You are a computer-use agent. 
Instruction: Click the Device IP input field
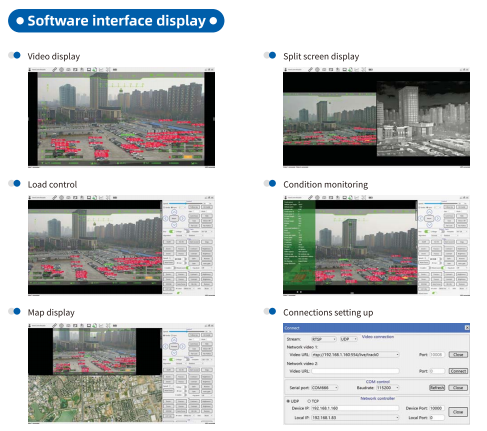click(355, 408)
